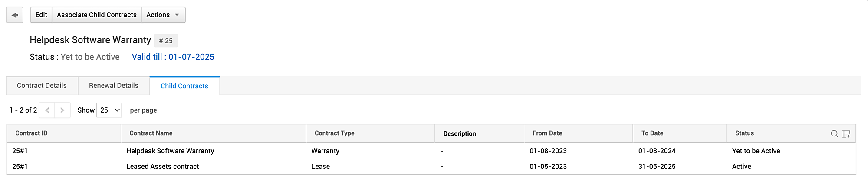Click the Edit button
The width and height of the screenshot is (868, 181).
41,15
